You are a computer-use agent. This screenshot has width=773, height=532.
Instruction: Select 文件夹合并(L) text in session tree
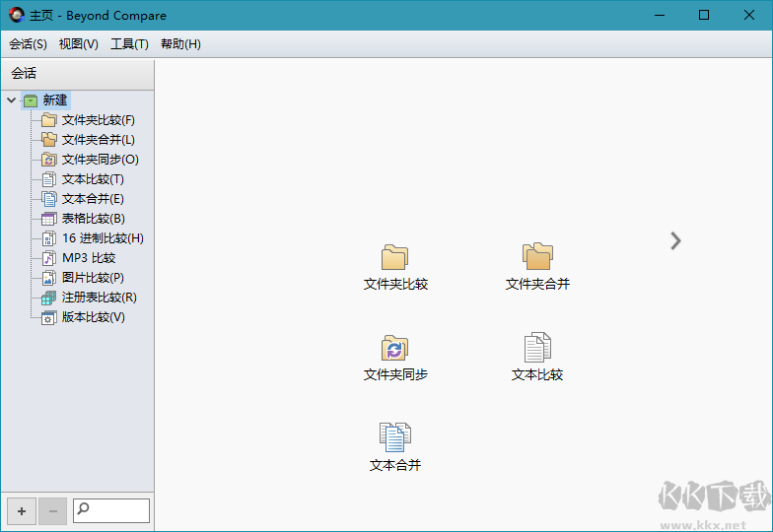pyautogui.click(x=99, y=140)
